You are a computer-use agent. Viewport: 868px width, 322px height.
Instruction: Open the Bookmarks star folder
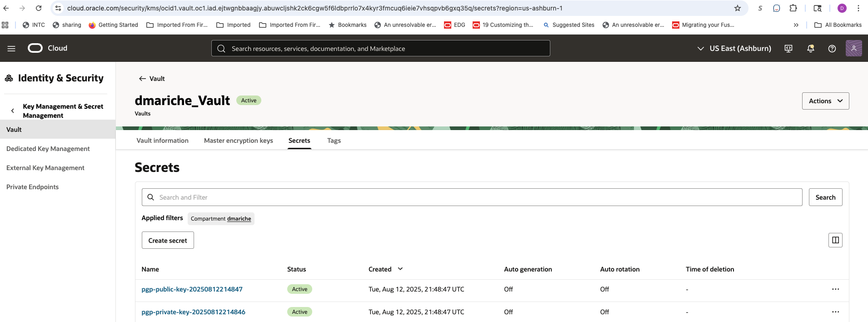(x=348, y=25)
